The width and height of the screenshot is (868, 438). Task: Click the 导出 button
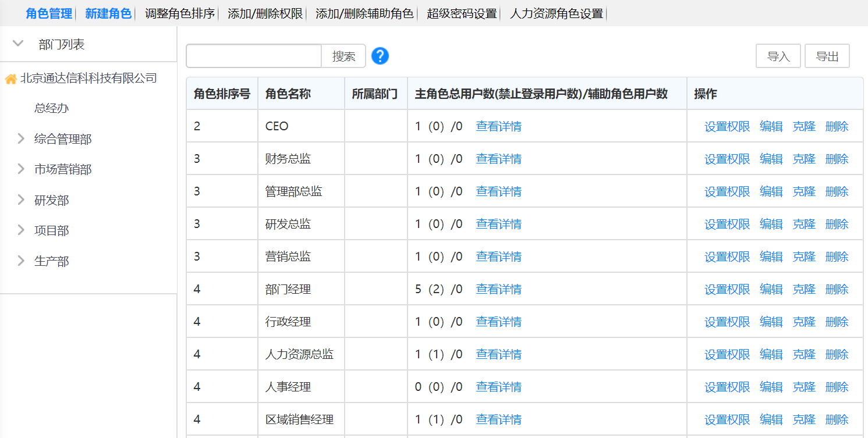coord(827,56)
